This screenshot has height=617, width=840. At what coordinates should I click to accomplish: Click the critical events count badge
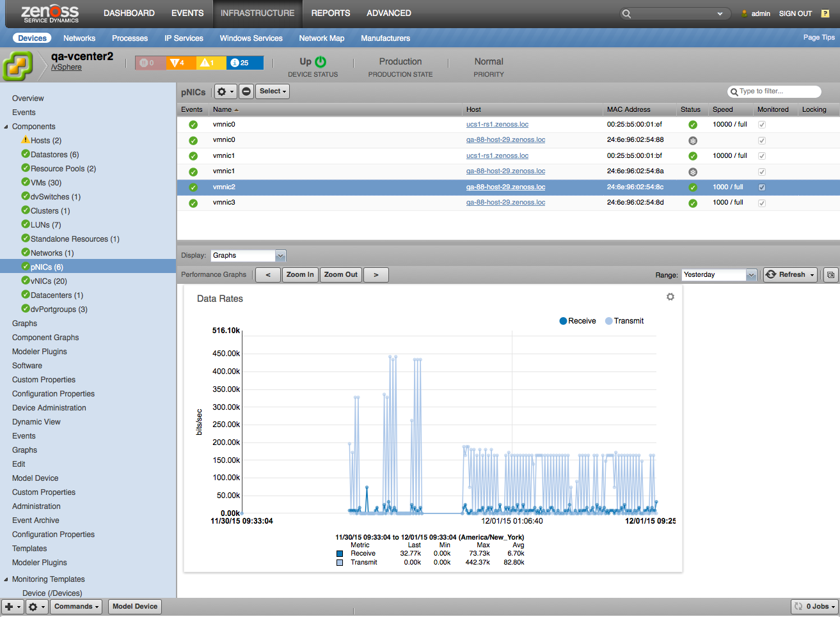tap(150, 63)
